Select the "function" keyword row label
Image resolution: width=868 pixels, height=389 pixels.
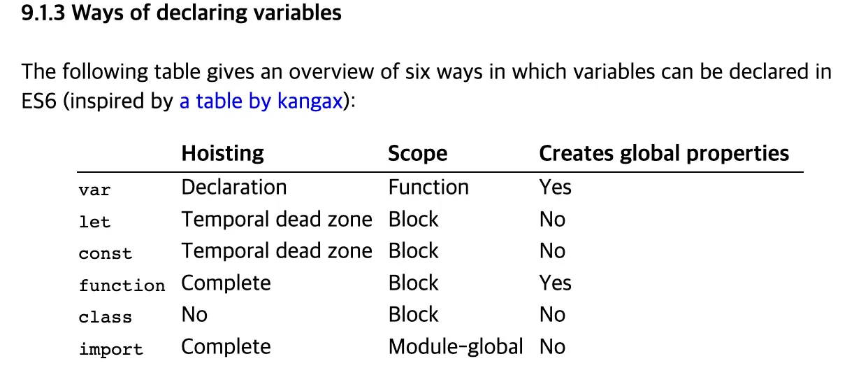click(122, 285)
